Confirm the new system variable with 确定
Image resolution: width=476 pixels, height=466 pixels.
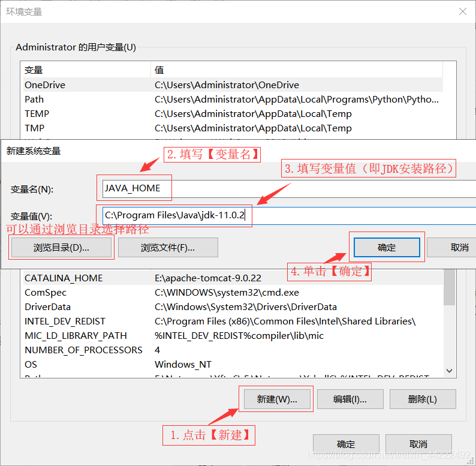pyautogui.click(x=387, y=247)
